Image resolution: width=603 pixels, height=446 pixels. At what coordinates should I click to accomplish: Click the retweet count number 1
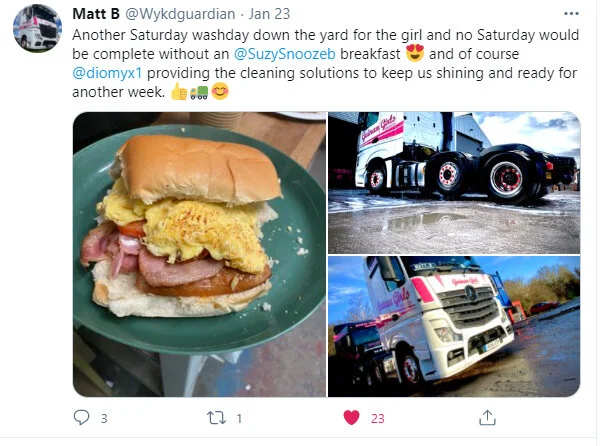click(x=239, y=418)
